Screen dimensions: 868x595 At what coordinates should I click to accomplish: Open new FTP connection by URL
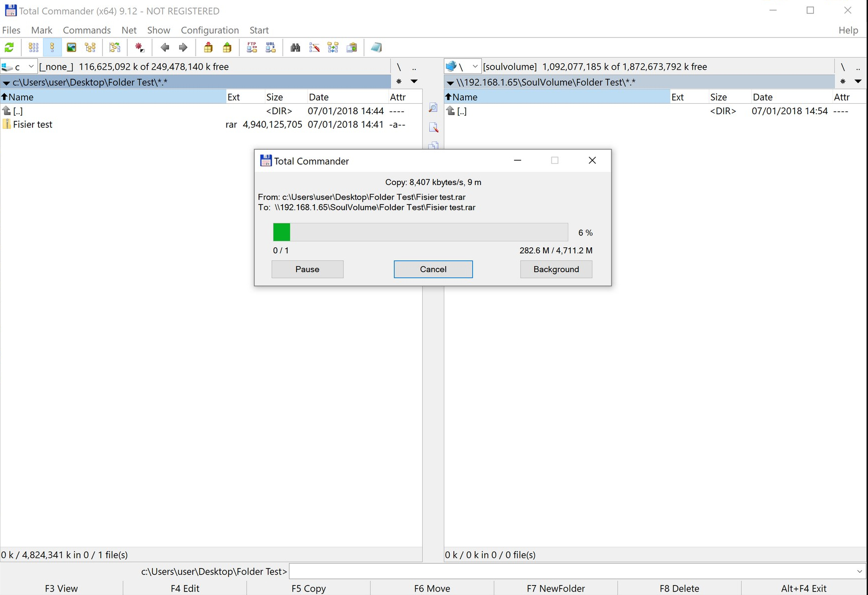[x=271, y=47]
